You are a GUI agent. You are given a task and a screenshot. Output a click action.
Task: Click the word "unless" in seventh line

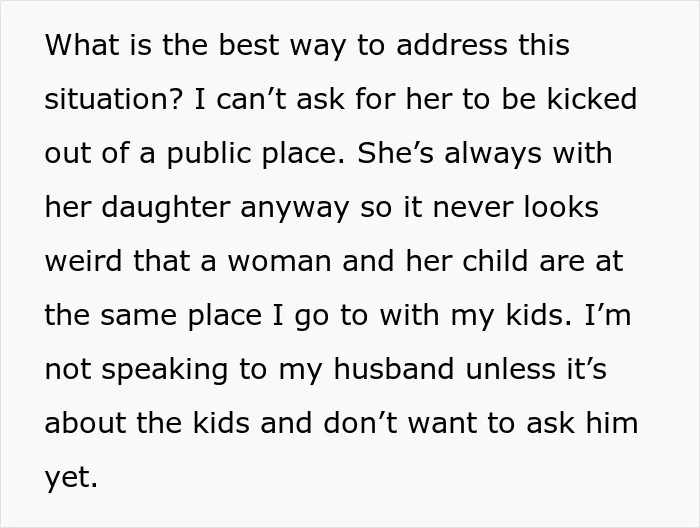click(x=511, y=369)
